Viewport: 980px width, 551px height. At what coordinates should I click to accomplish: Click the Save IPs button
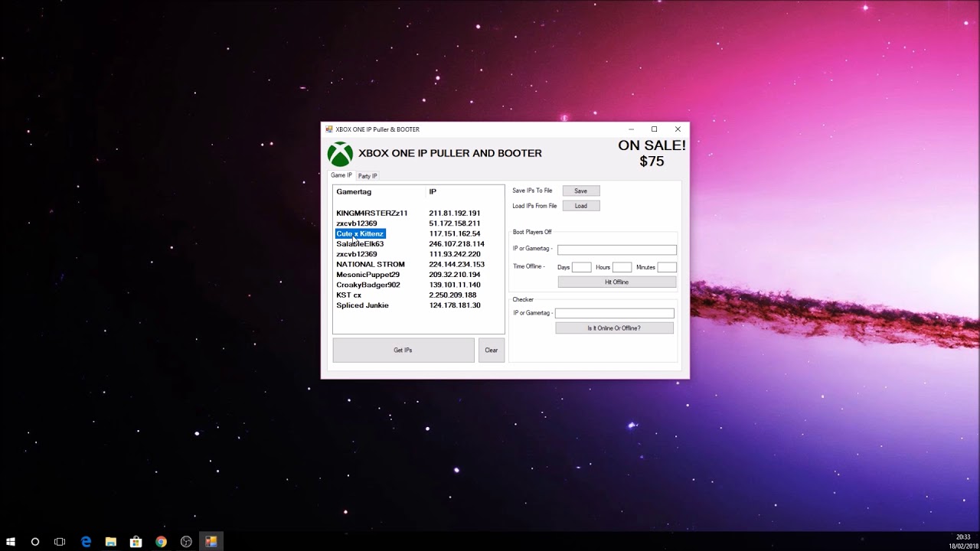[581, 191]
